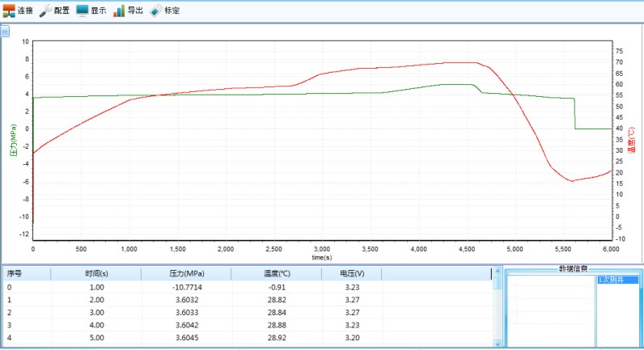Sort by the 电压(V) column header
The image size is (644, 350).
pos(352,274)
